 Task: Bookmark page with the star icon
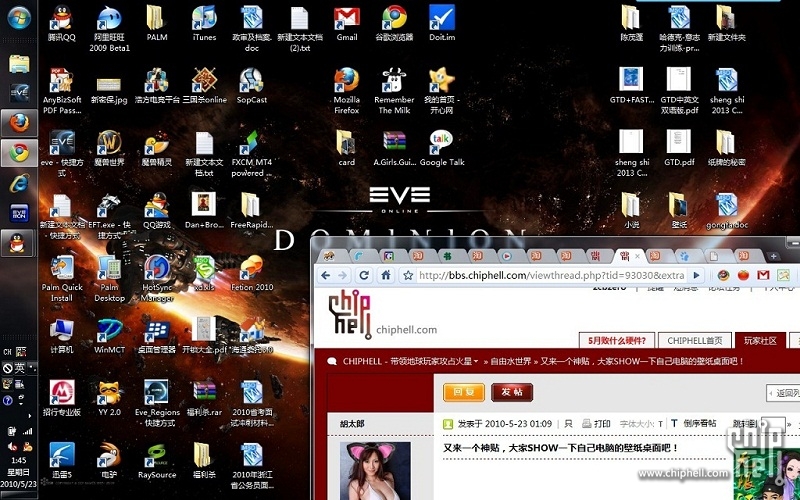tap(408, 276)
